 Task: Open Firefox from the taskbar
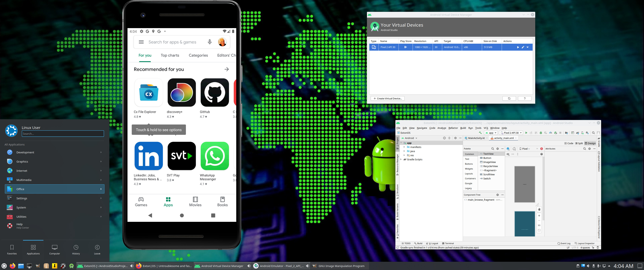point(13,266)
